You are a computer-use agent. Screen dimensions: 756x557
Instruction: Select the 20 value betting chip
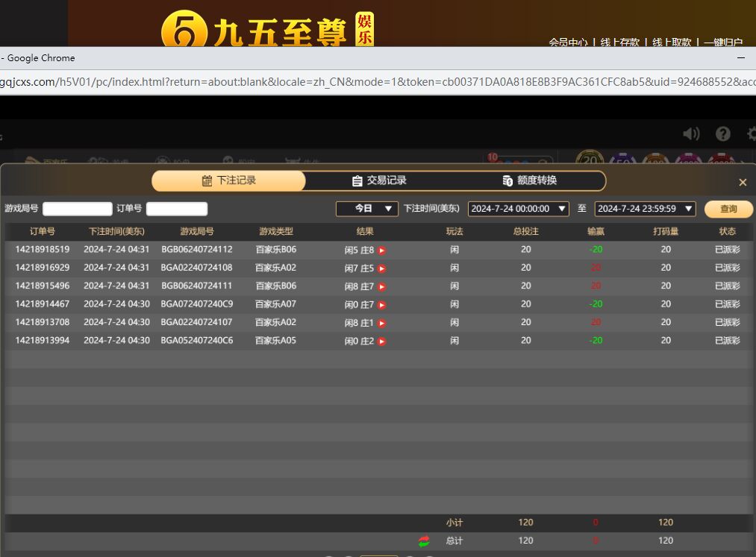pyautogui.click(x=590, y=160)
